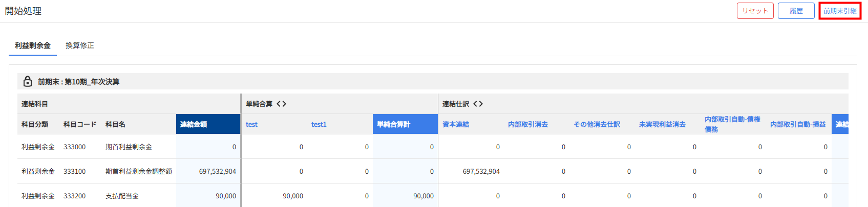Select the test column header link
This screenshot has width=868, height=207.
251,124
